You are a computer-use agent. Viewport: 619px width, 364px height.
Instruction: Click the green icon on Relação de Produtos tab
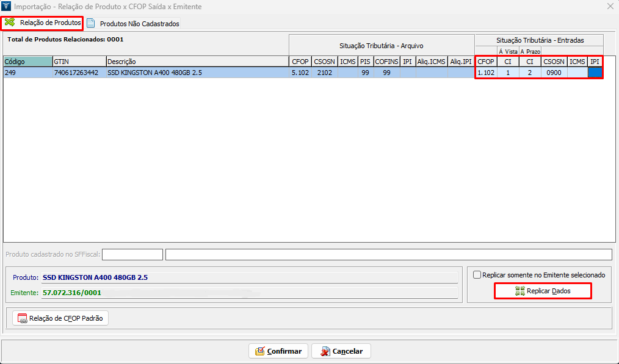coord(10,23)
